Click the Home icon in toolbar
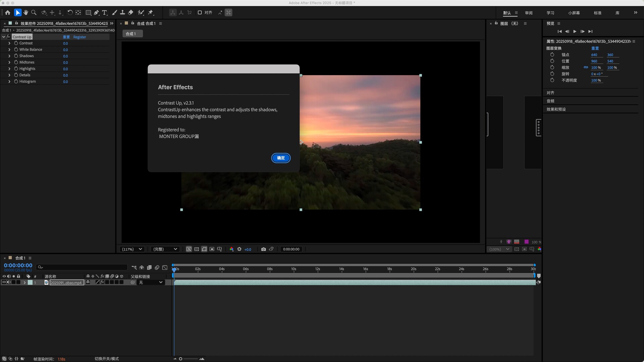Screen dimensions: 644x362 point(8,12)
